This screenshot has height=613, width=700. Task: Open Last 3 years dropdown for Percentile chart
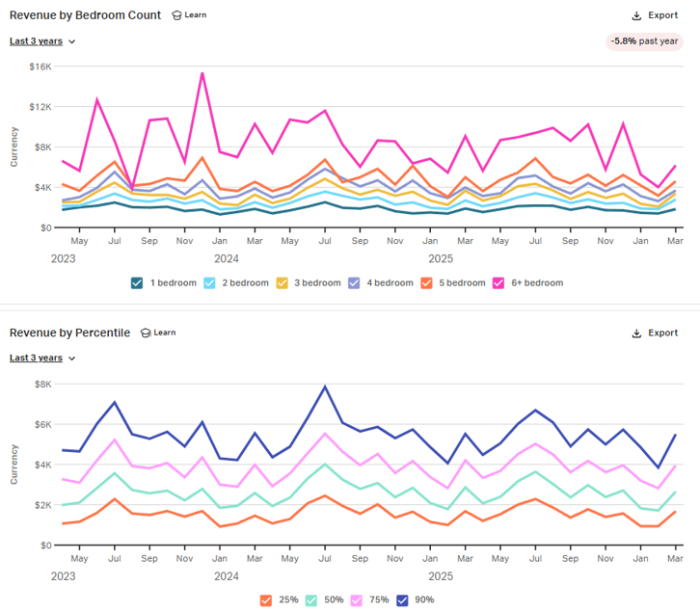[x=42, y=359]
